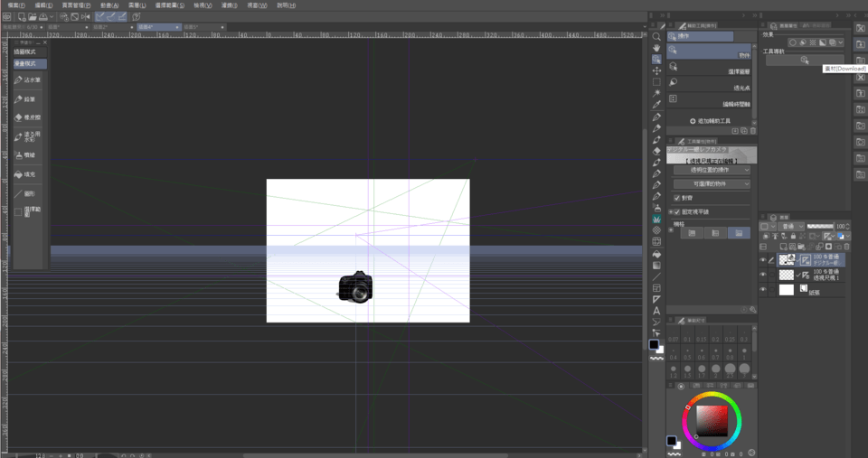Hide the 透視尺規 1 ruler layer
The width and height of the screenshot is (868, 458).
click(x=763, y=275)
